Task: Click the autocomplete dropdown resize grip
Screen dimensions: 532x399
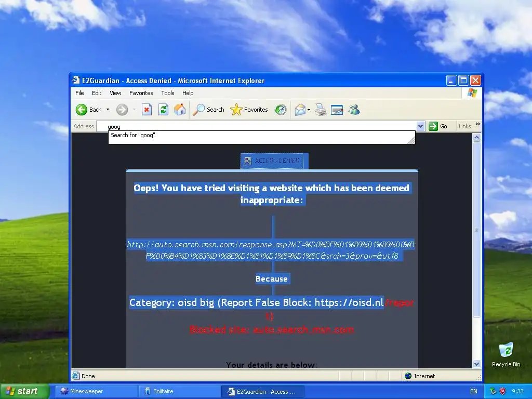Action: pos(411,140)
